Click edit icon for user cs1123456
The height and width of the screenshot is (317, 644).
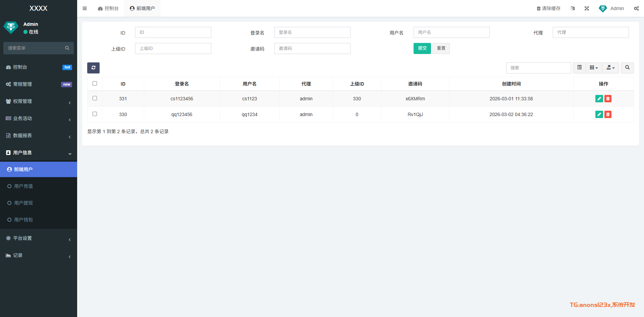pos(599,99)
